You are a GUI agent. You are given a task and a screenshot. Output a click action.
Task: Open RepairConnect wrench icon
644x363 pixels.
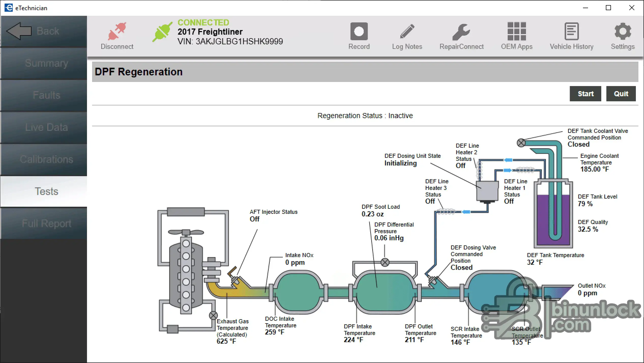click(461, 32)
